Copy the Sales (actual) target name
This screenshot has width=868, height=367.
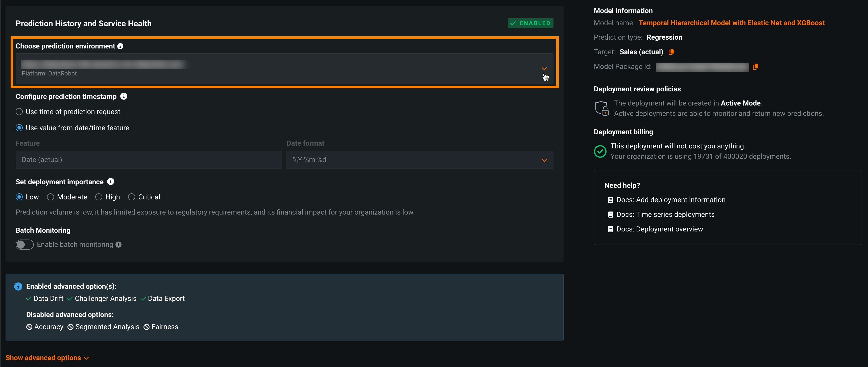pyautogui.click(x=671, y=52)
